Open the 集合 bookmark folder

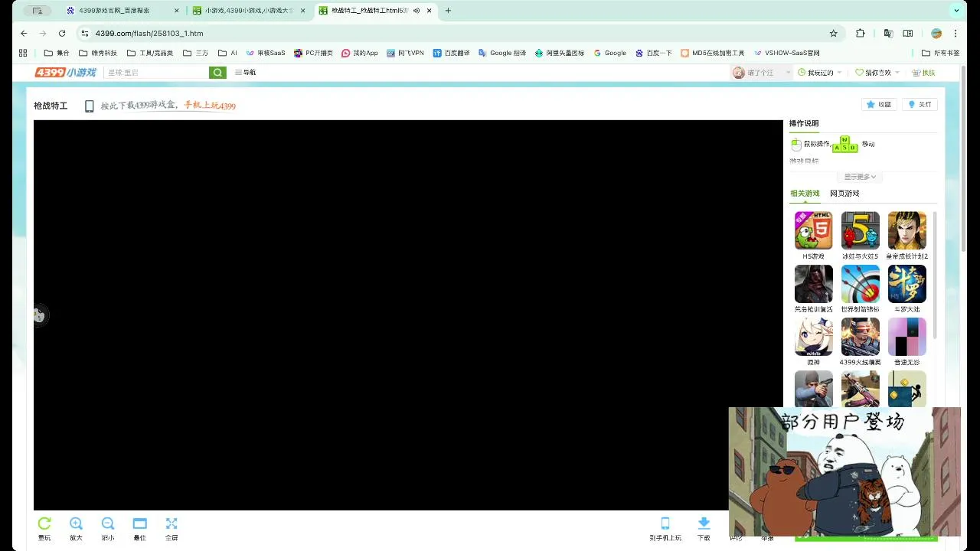click(x=57, y=53)
